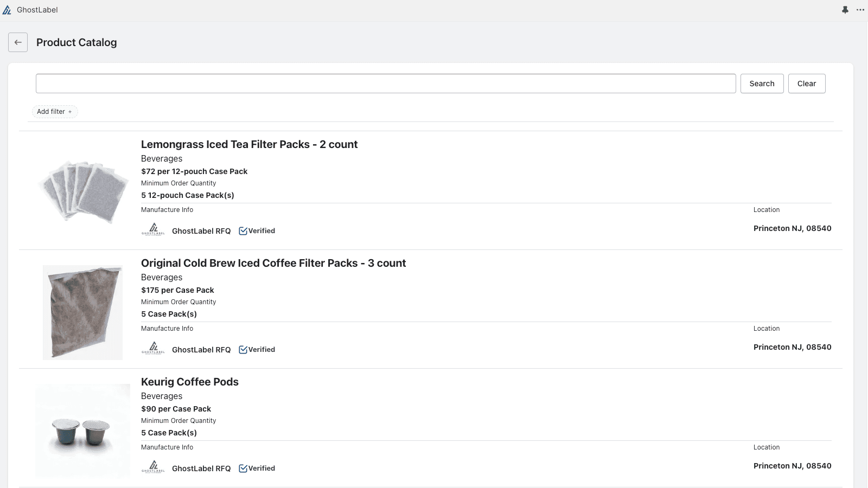868x488 pixels.
Task: Click the back arrow beside Product Catalog
Action: [18, 42]
